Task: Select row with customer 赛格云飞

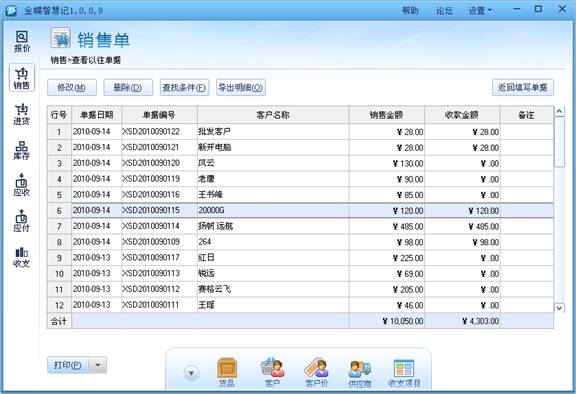Action: 300,289
